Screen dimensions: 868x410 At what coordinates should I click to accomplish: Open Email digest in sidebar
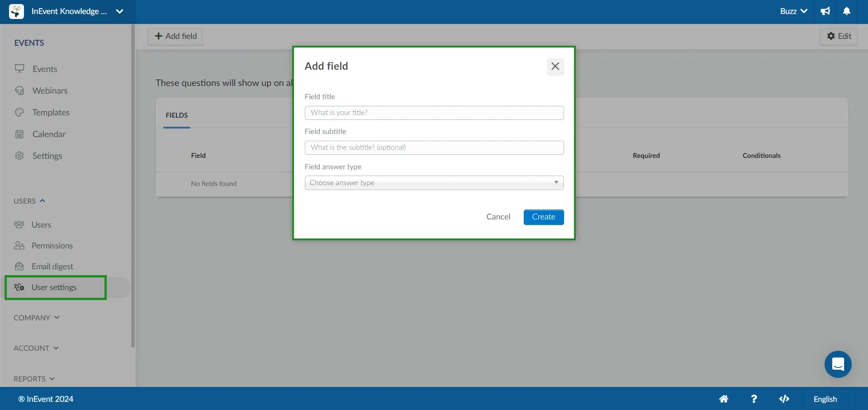click(x=52, y=267)
